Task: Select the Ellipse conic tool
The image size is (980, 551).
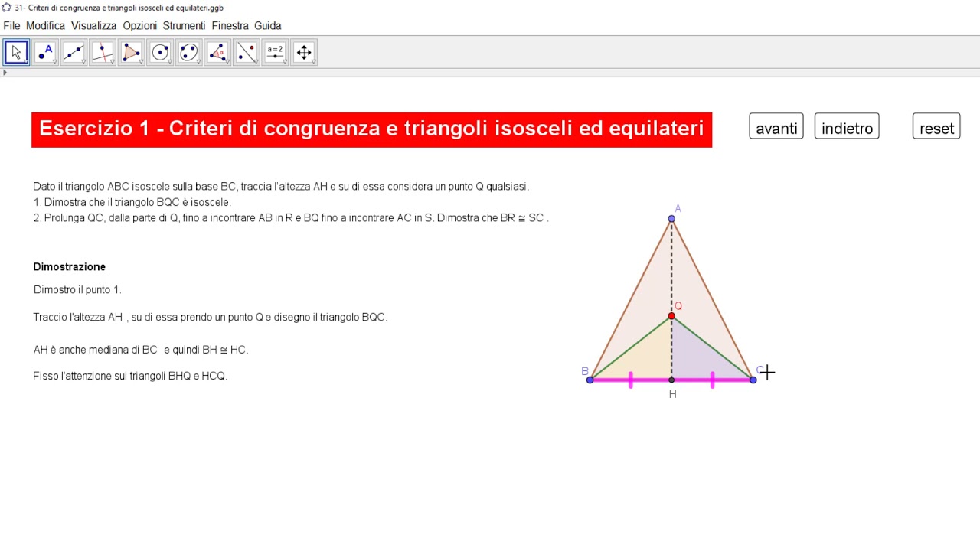Action: [x=189, y=52]
